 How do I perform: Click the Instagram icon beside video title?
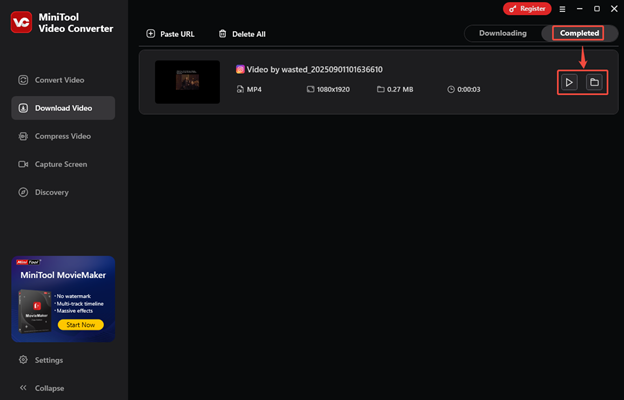click(240, 69)
